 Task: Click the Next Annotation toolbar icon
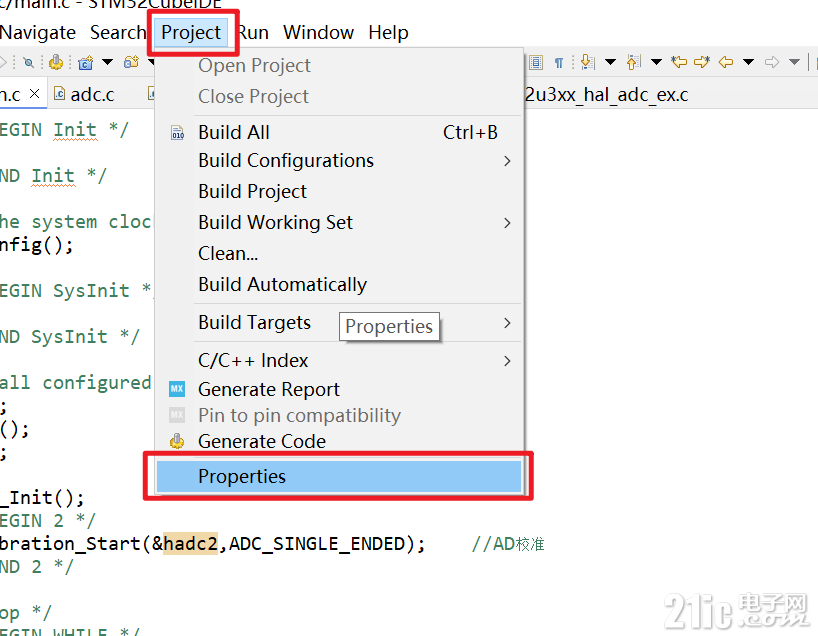coord(588,62)
